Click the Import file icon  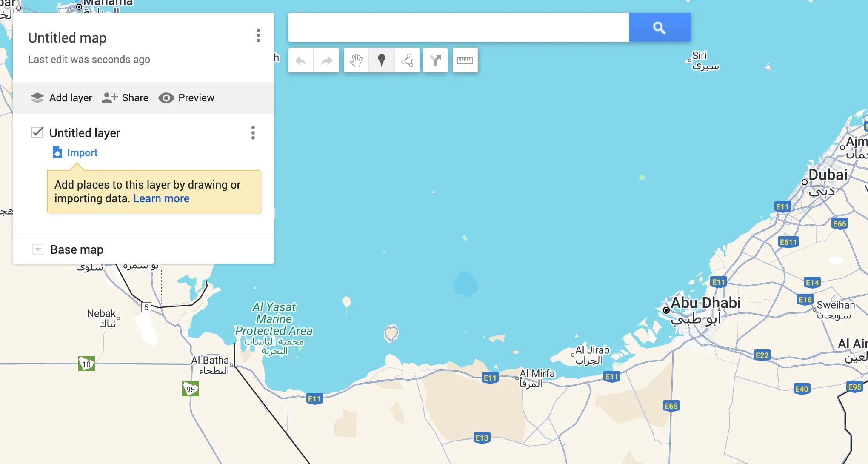57,152
